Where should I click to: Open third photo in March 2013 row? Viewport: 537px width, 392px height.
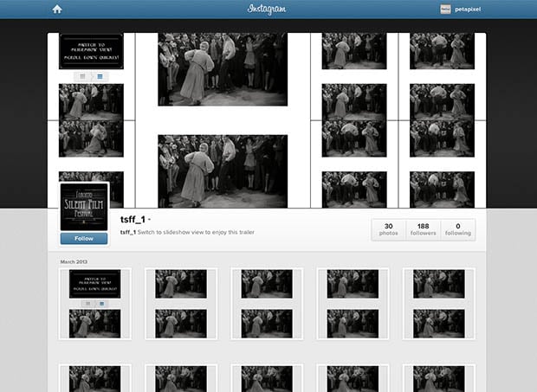pos(267,304)
